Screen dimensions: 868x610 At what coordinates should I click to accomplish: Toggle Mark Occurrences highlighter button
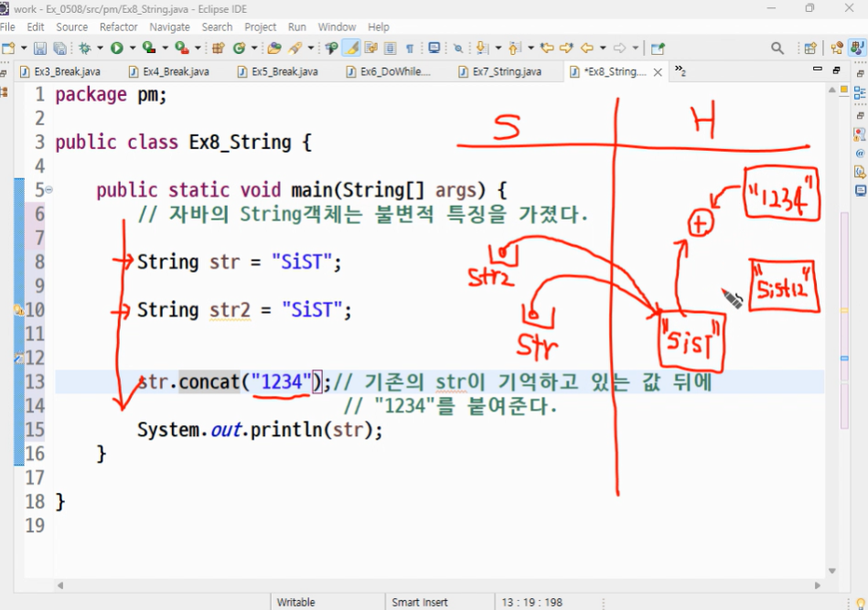point(352,48)
